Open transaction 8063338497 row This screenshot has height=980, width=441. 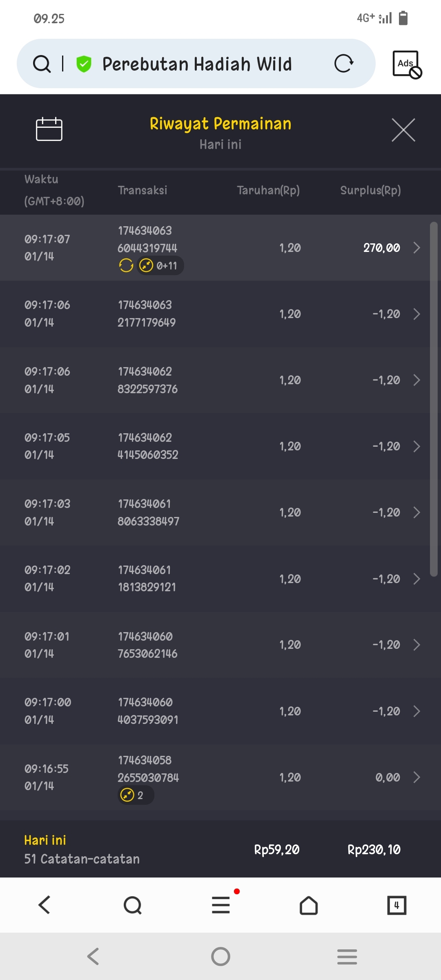click(x=220, y=512)
